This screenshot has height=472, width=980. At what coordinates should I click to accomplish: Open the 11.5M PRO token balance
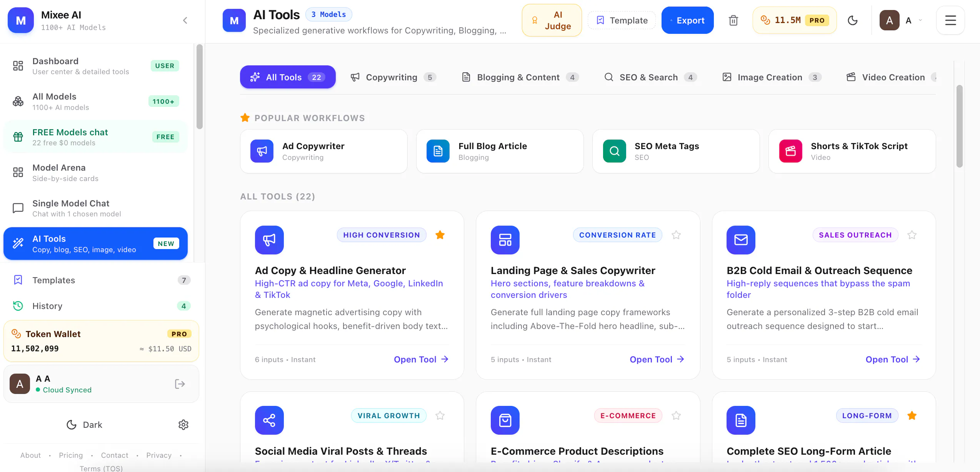tap(795, 20)
